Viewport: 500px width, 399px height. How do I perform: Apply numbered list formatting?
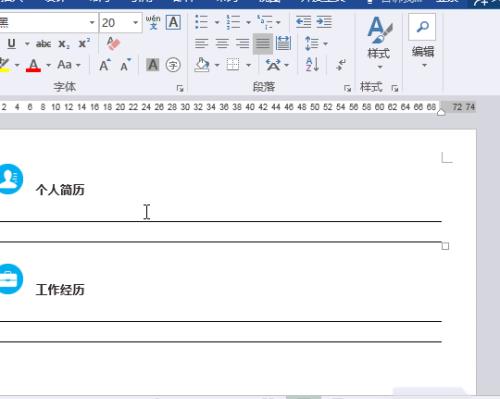[x=233, y=22]
